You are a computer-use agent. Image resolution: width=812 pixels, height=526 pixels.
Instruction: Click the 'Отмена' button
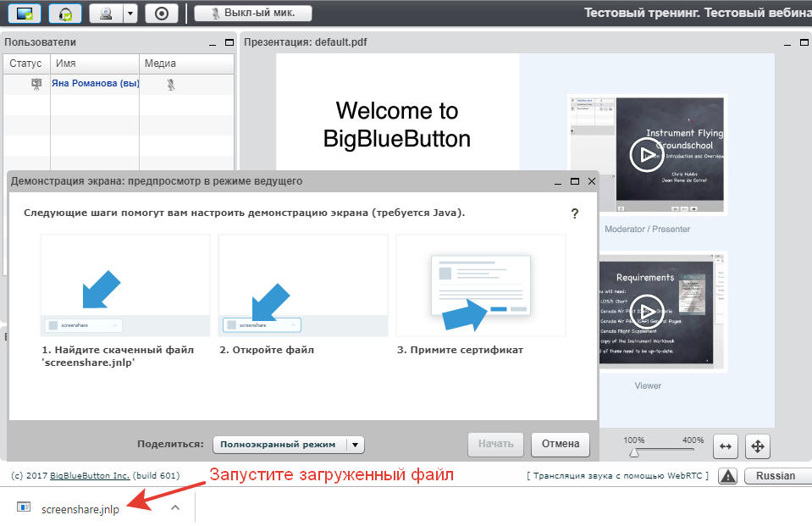point(561,444)
